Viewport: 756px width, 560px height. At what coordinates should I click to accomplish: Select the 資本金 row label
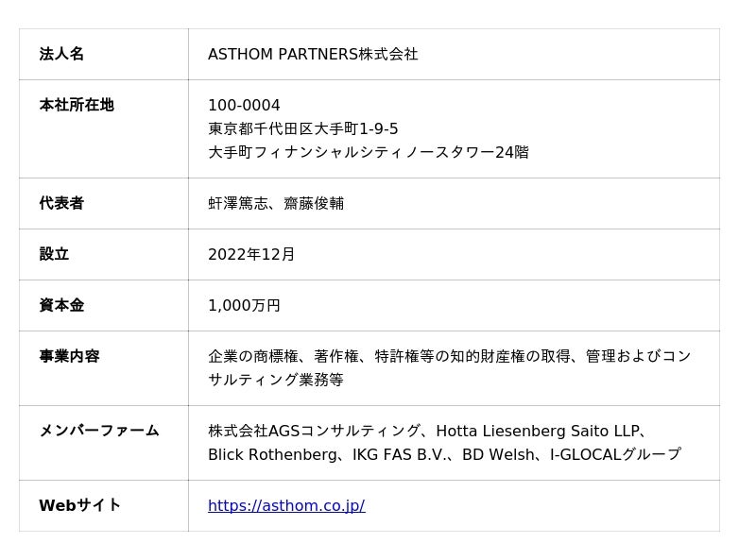(x=61, y=306)
